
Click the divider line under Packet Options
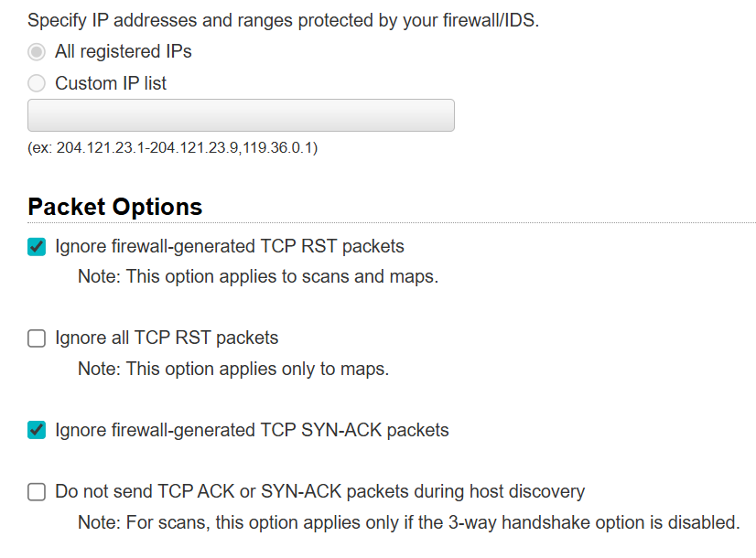pos(476,222)
